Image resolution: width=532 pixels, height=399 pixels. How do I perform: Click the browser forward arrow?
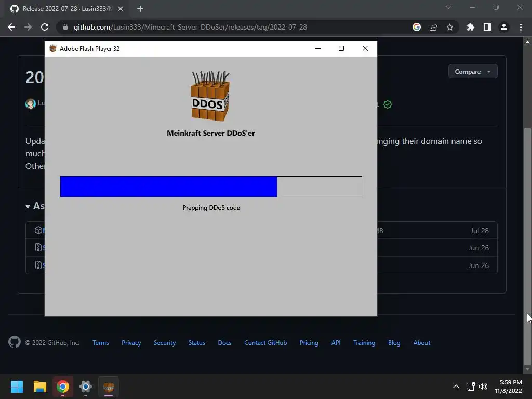pyautogui.click(x=28, y=27)
